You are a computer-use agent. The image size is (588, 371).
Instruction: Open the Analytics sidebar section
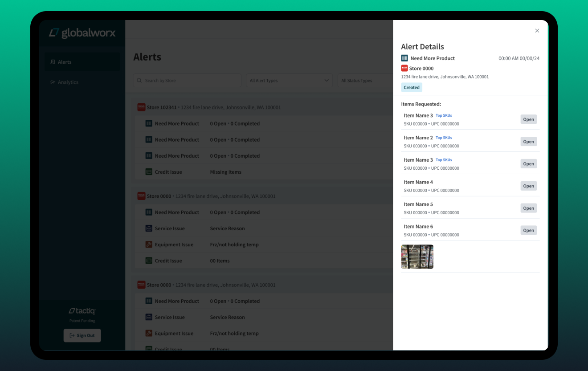point(82,82)
